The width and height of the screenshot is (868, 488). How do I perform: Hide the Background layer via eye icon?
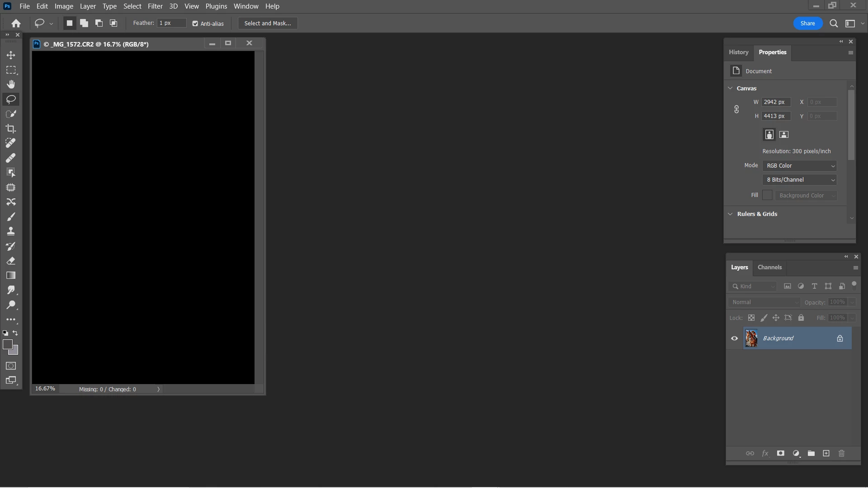(734, 338)
